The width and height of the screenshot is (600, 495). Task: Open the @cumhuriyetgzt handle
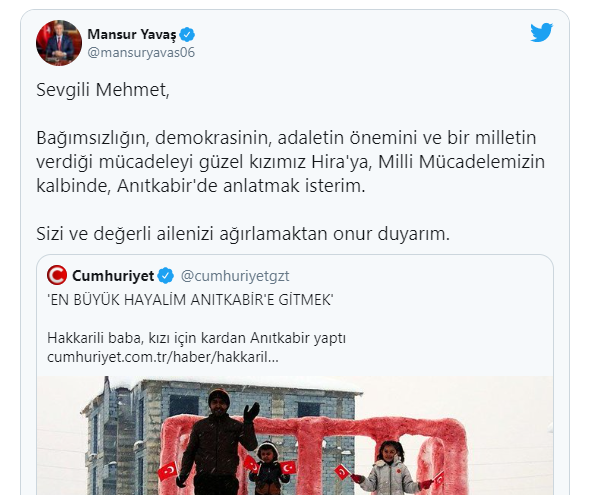235,276
